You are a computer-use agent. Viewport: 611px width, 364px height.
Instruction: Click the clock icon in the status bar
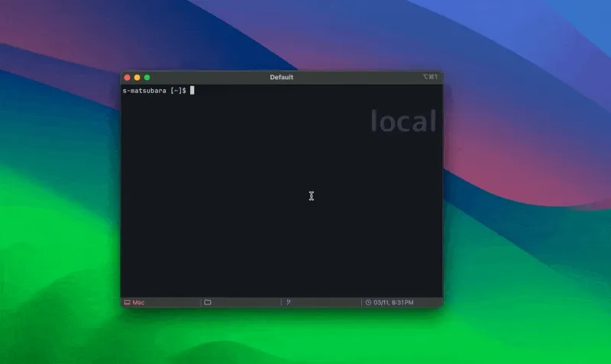click(x=368, y=302)
